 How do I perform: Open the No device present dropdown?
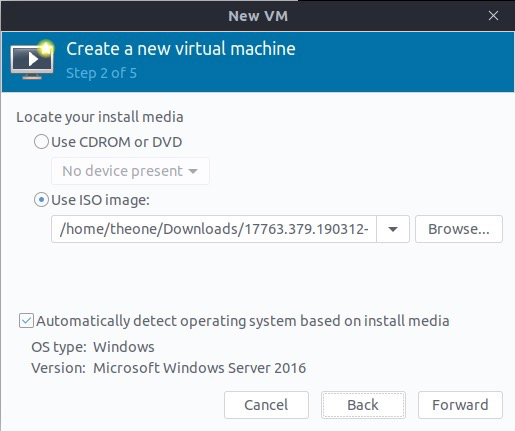coord(130,171)
